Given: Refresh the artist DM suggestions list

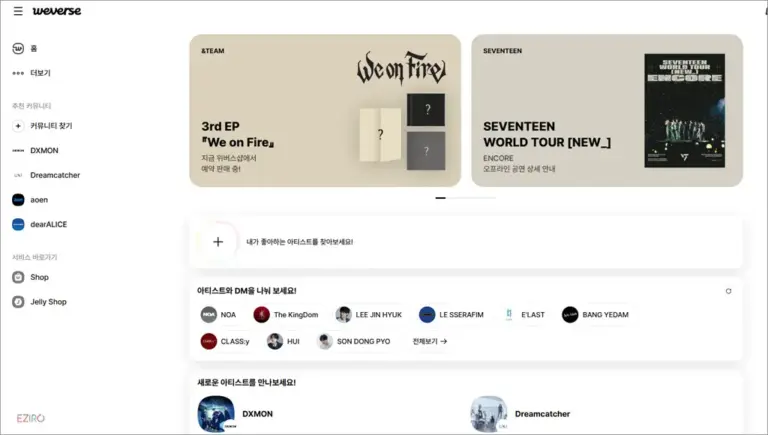Looking at the screenshot, I should [x=728, y=291].
